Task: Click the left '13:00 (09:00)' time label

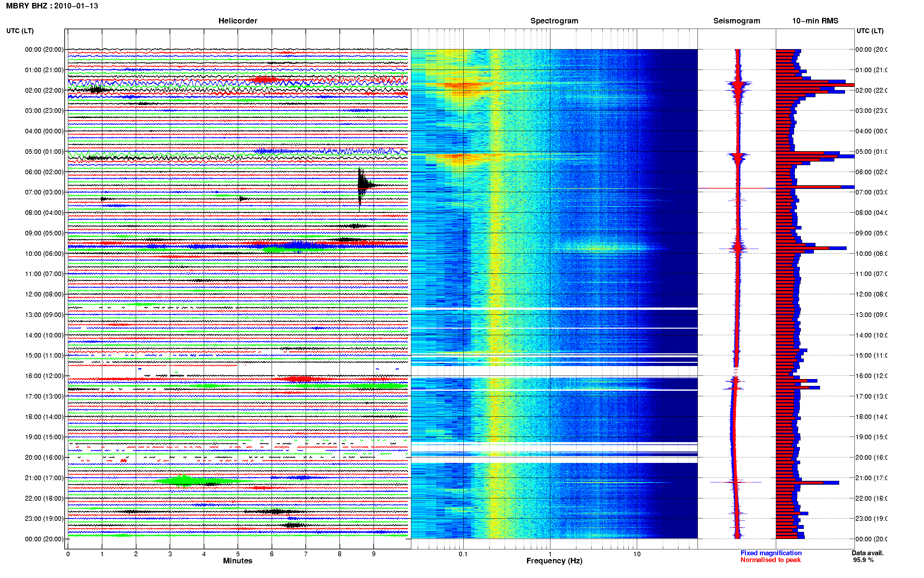Action: pos(44,315)
